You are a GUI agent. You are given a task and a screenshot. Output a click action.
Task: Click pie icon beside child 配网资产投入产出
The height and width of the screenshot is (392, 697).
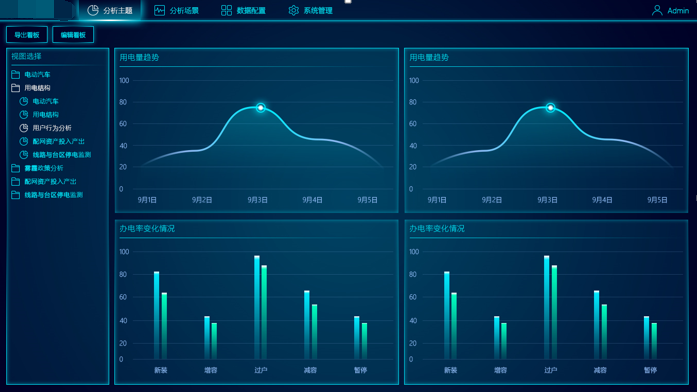[x=24, y=141]
